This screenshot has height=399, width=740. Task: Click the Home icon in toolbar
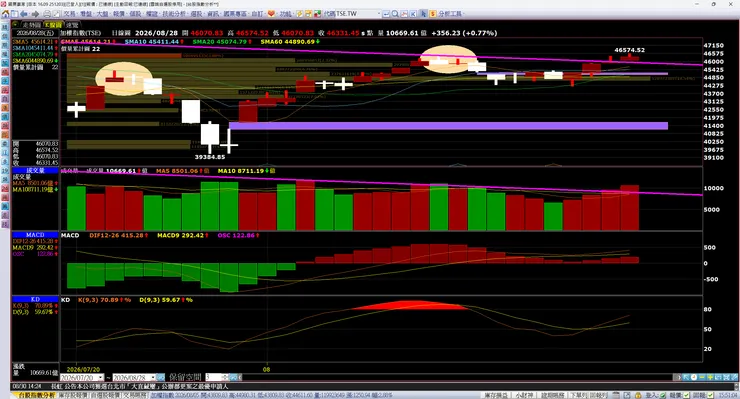click(x=6, y=14)
